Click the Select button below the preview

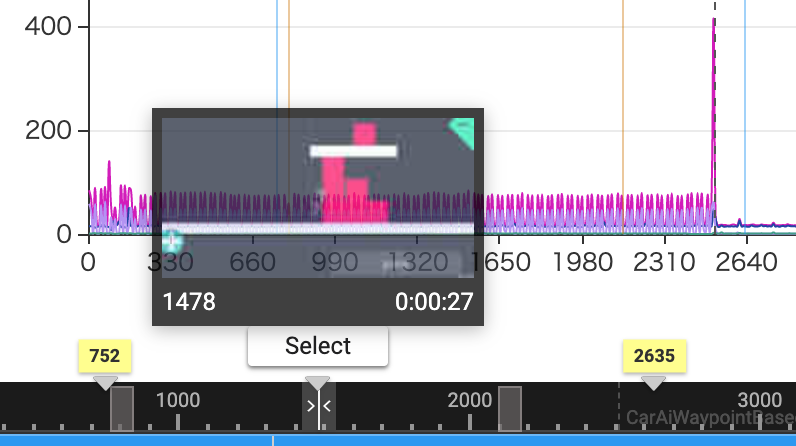[318, 346]
